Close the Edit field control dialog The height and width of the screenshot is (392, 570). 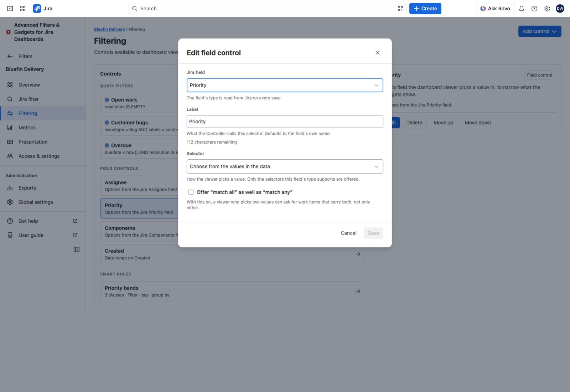point(378,53)
